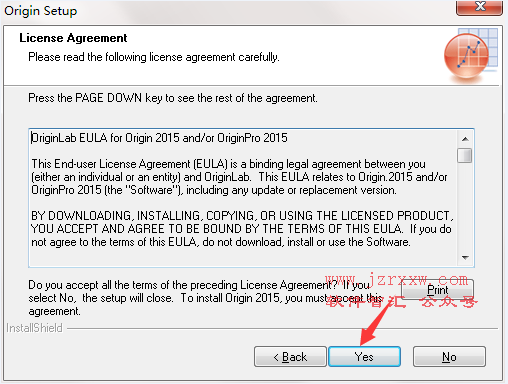508x384 pixels.
Task: Place cursor in the OriginLab EULA title line
Action: click(x=159, y=138)
